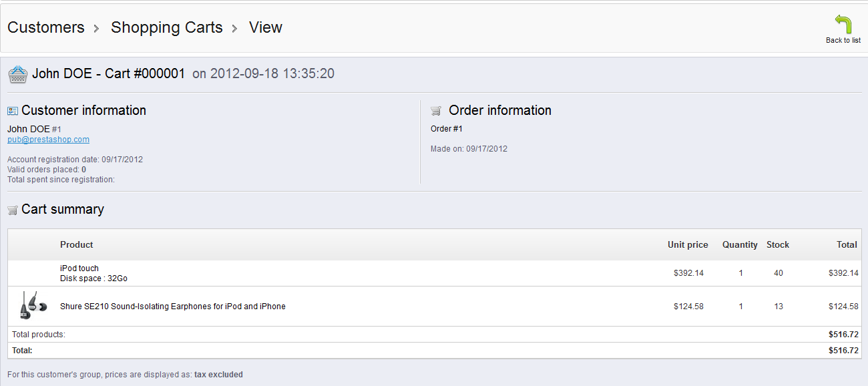Select the Shure SE210 earphones product name
The width and height of the screenshot is (868, 386).
coord(172,307)
